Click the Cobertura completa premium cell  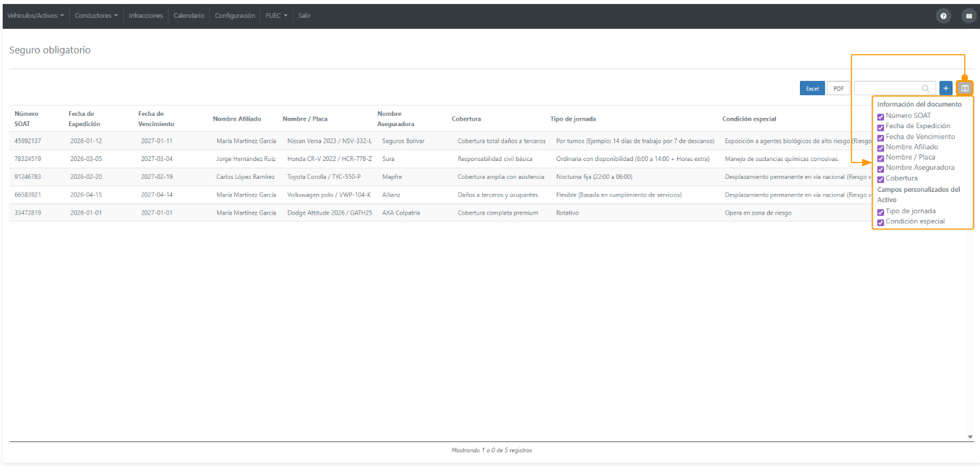tap(498, 212)
